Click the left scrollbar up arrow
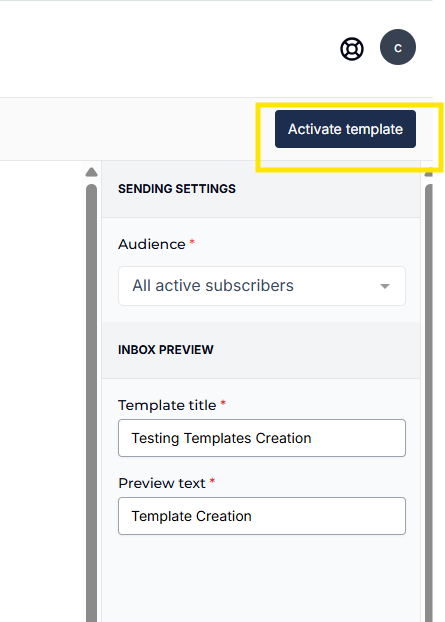The width and height of the screenshot is (445, 622). pos(92,172)
